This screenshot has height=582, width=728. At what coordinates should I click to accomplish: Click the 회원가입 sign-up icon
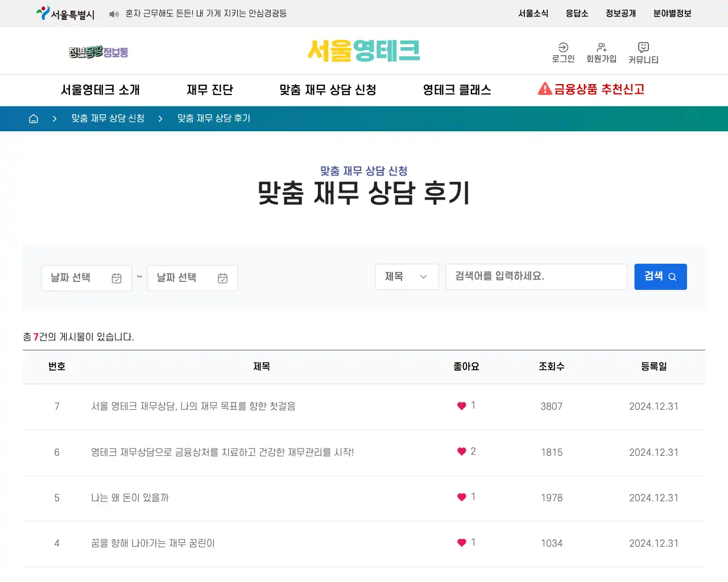pos(601,47)
